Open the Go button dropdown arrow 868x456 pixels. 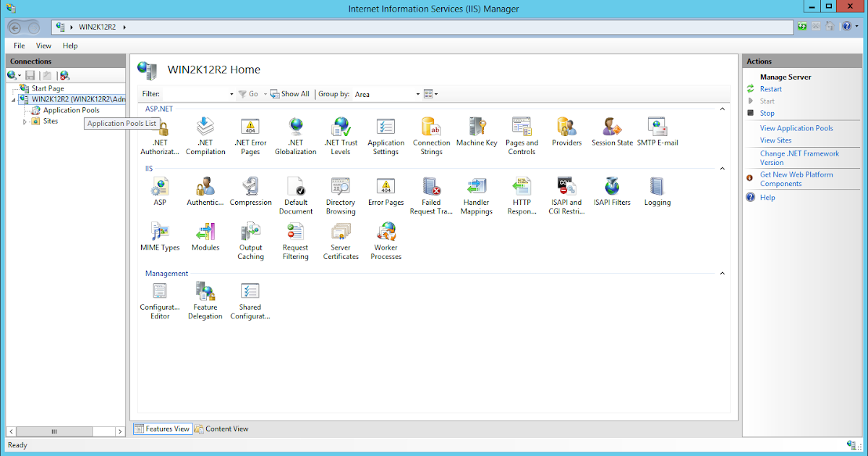point(265,94)
